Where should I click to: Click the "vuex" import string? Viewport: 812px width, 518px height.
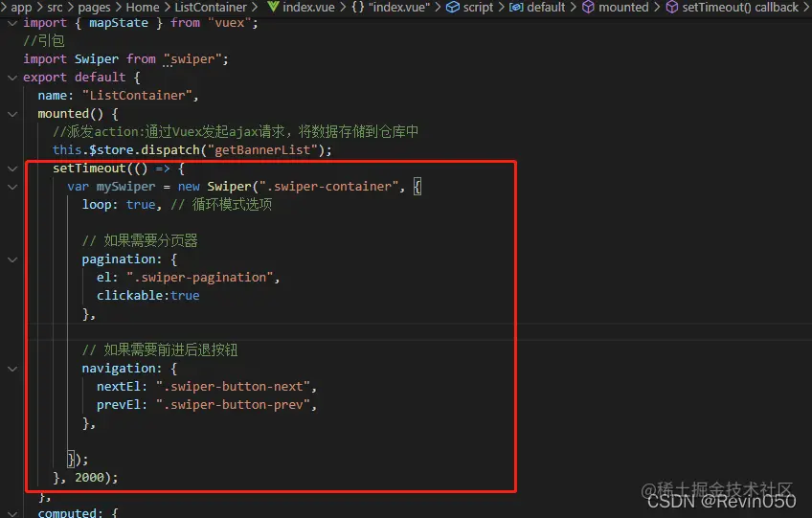point(229,23)
